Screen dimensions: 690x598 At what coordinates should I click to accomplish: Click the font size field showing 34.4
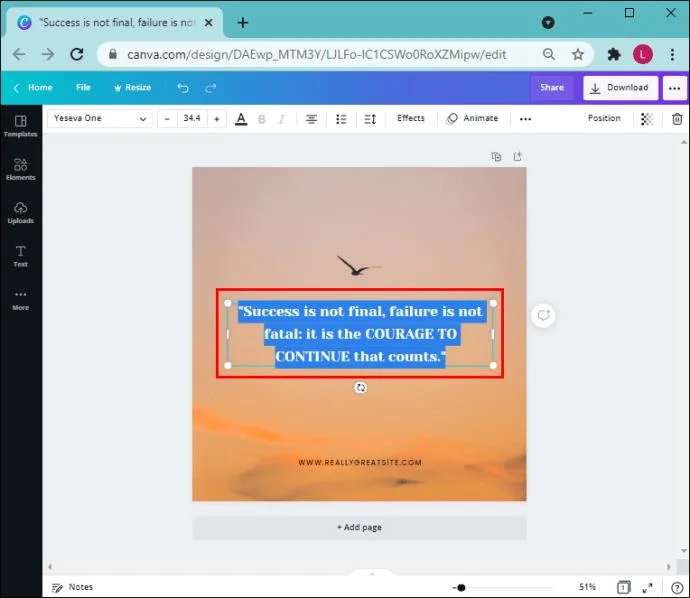pos(192,118)
